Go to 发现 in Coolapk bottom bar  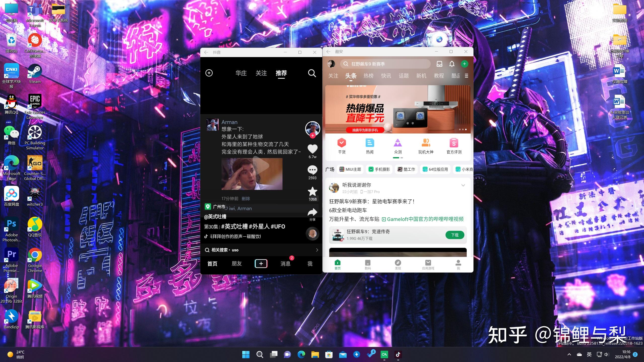coord(398,265)
